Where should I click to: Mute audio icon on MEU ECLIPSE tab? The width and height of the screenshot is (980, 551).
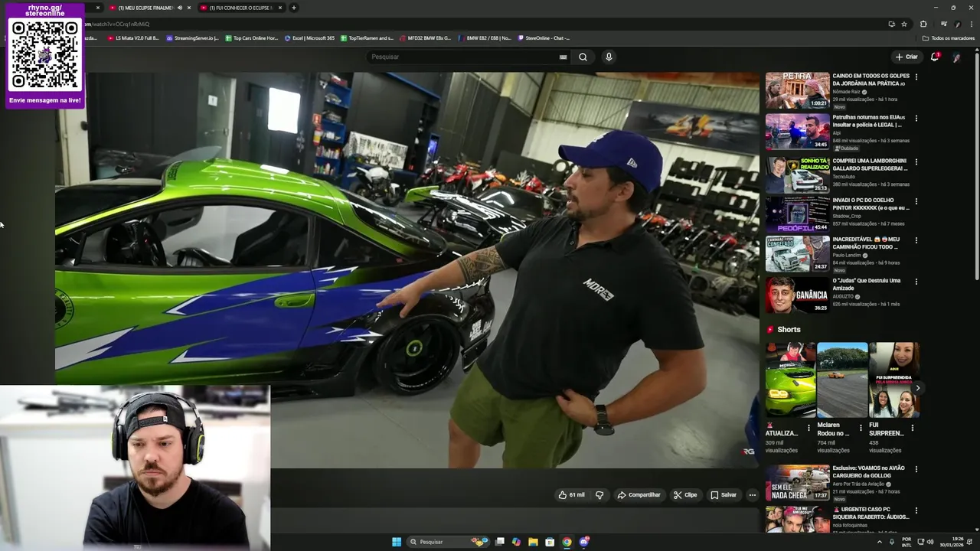(x=180, y=8)
